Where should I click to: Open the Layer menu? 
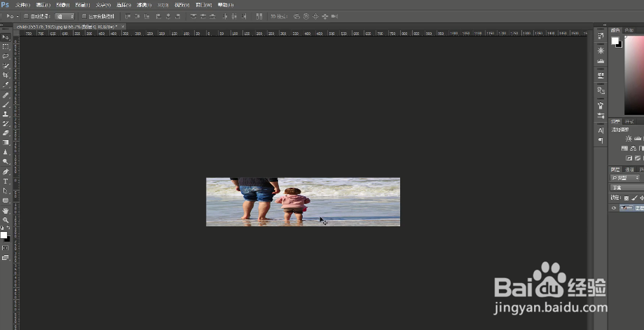point(83,5)
